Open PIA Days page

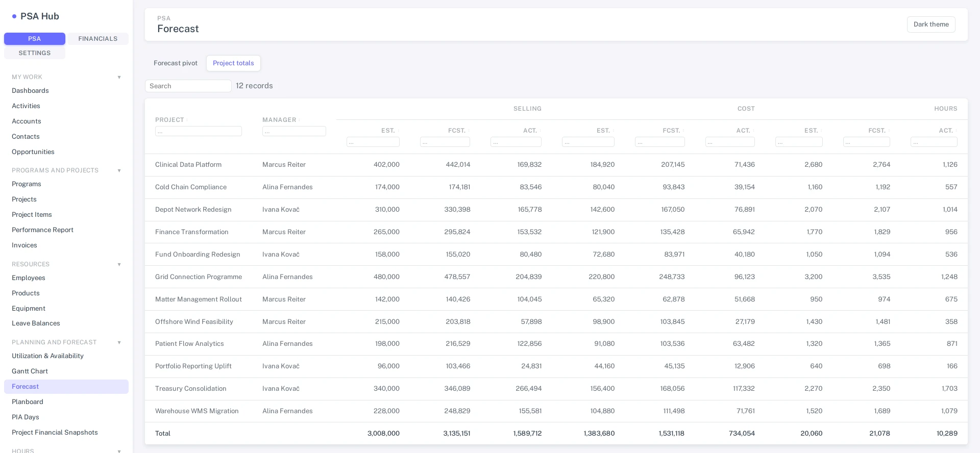(x=66, y=417)
